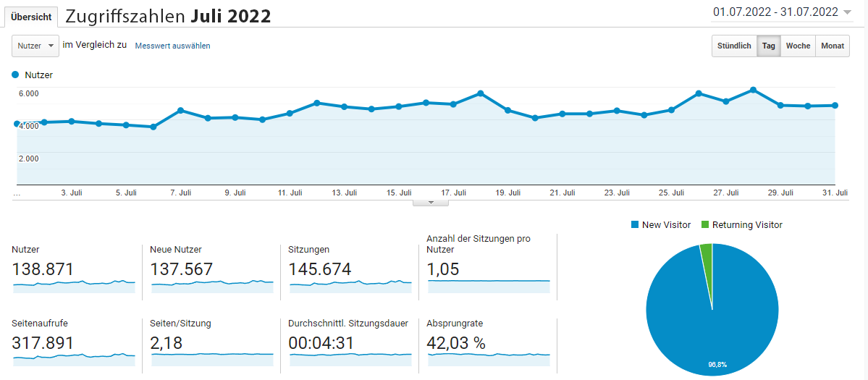Click the Neue Nutzer sparkline chart
The image size is (868, 380).
click(x=212, y=284)
